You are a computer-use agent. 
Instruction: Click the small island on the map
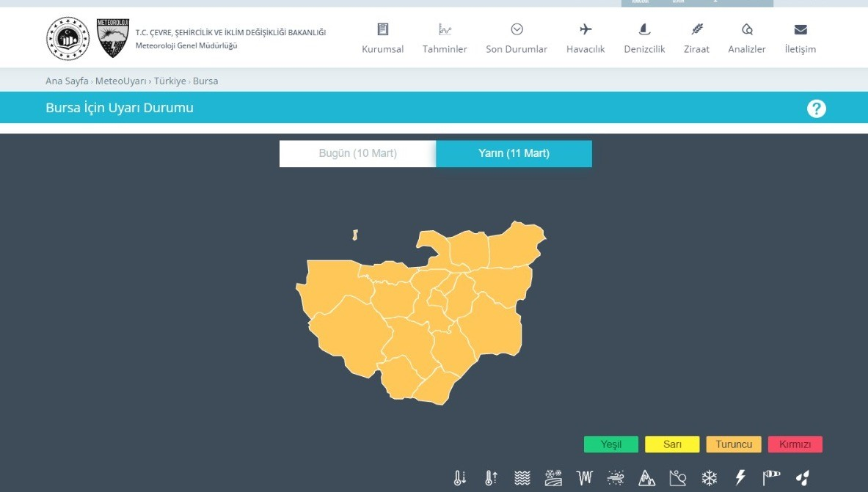(x=355, y=235)
